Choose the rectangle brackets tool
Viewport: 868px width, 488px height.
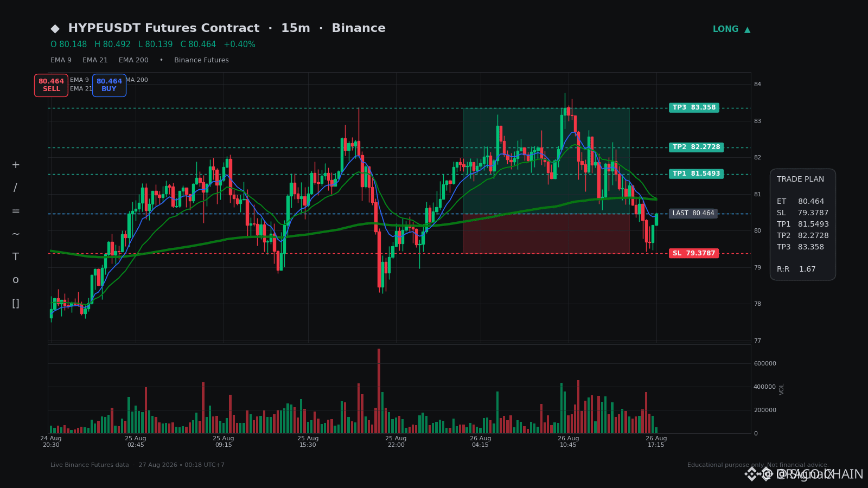click(x=16, y=303)
